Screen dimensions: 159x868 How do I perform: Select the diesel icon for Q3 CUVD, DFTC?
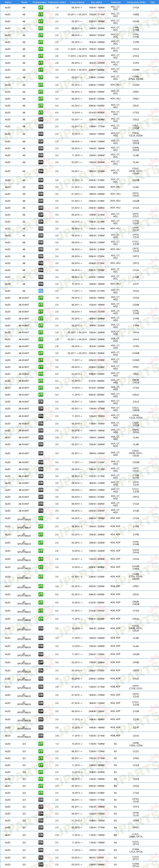point(41,858)
